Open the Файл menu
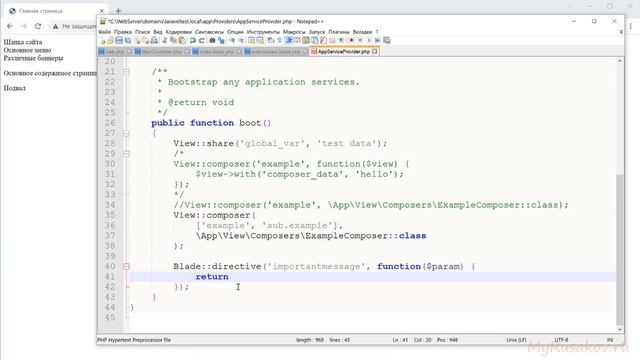The width and height of the screenshot is (640, 360). (x=104, y=32)
